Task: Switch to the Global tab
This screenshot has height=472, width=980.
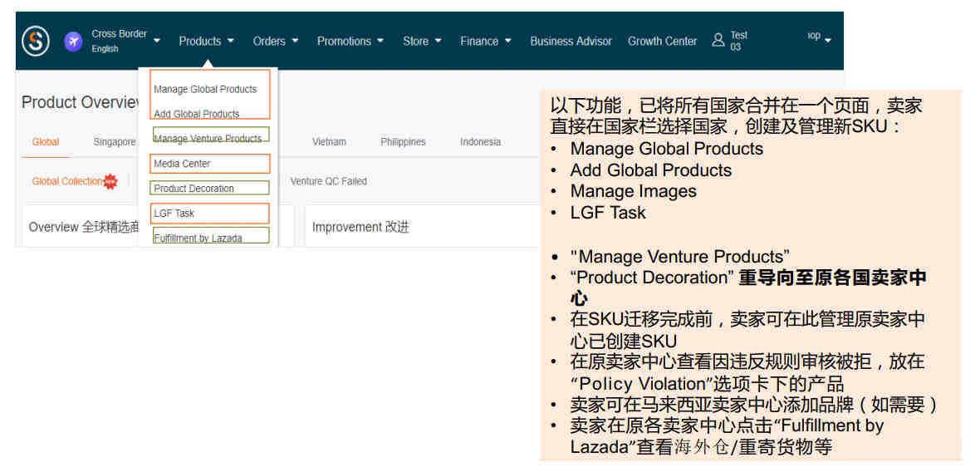Action: tap(46, 142)
